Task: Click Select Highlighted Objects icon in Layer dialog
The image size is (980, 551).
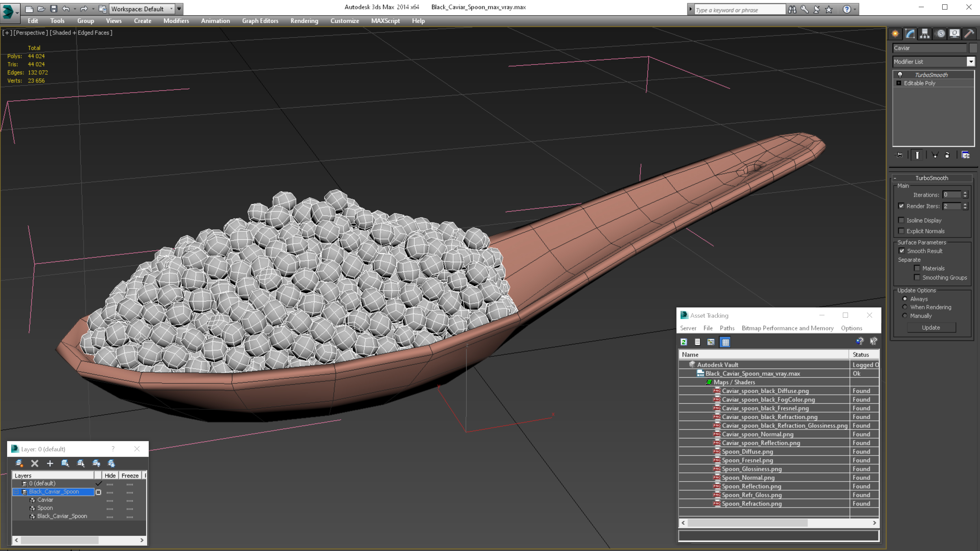Action: (x=65, y=463)
